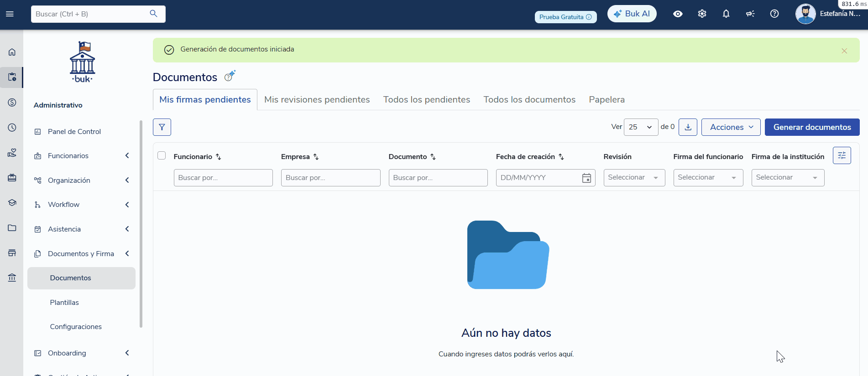Image resolution: width=868 pixels, height=376 pixels.
Task: Sort by Empresa column arrows
Action: click(x=316, y=157)
